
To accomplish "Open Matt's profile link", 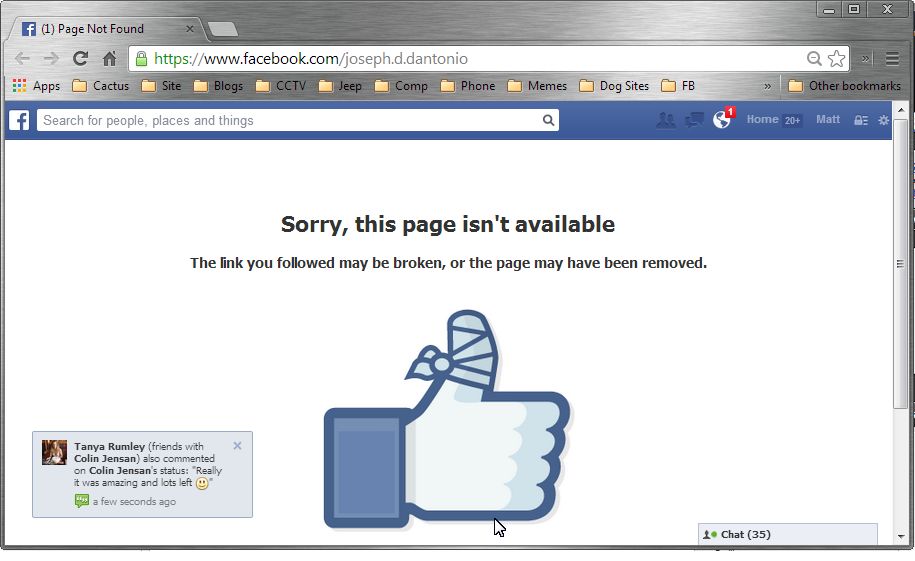I will [x=827, y=119].
